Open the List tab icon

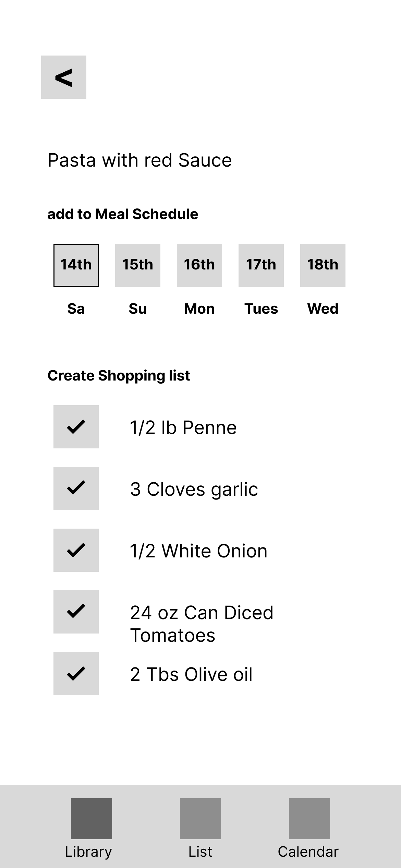point(200,818)
